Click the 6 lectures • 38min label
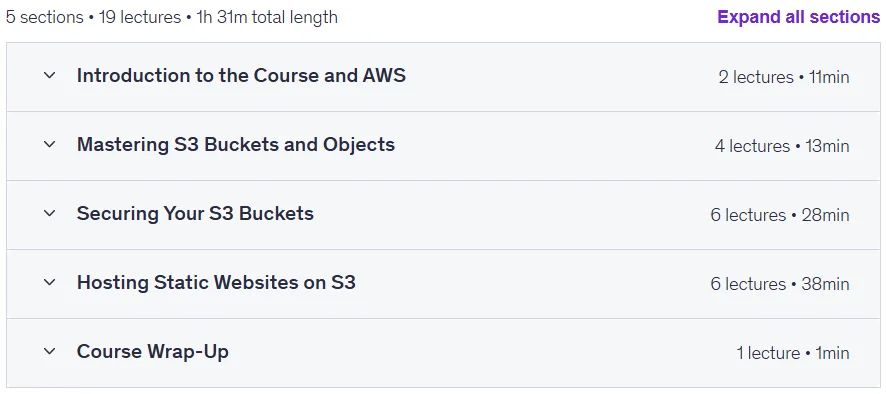Image resolution: width=886 pixels, height=394 pixels. (780, 284)
